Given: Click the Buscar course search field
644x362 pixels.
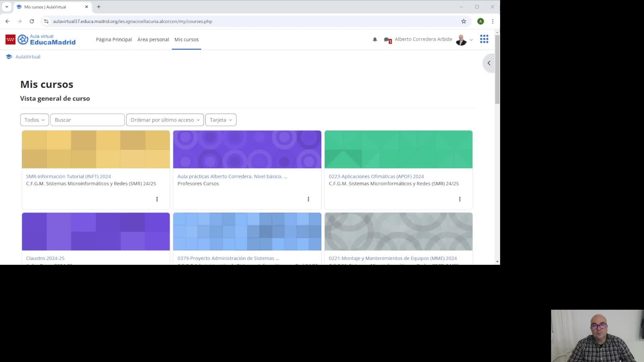Looking at the screenshot, I should (88, 120).
